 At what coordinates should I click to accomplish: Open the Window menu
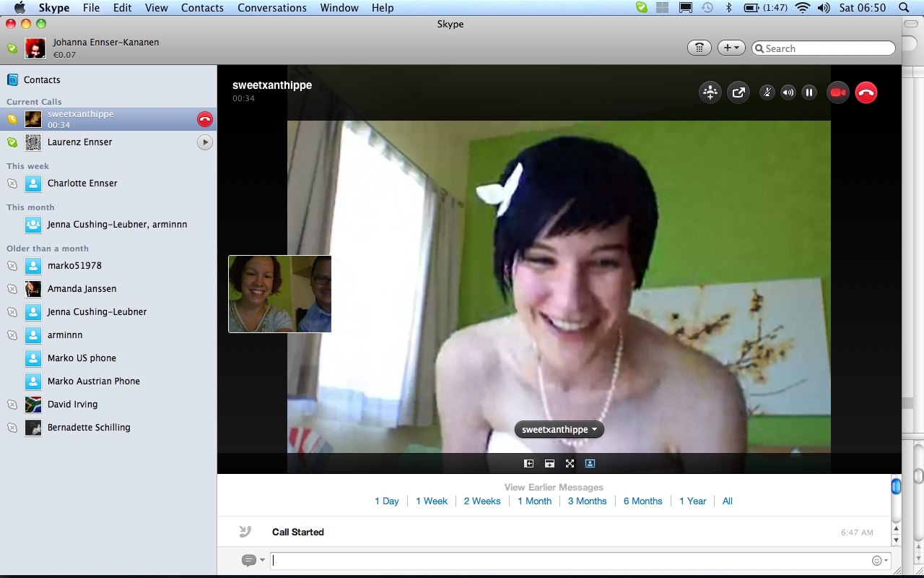pyautogui.click(x=339, y=8)
